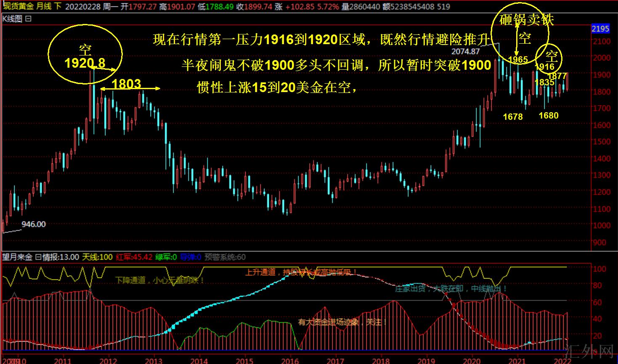Screen dimensions: 618x364
Task: Click the open price 1797.27
Action: coord(142,7)
